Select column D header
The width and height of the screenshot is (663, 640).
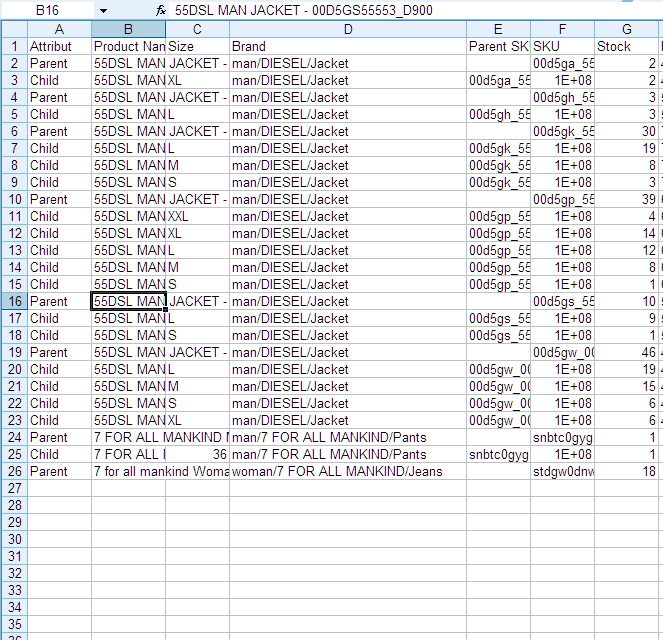tap(348, 29)
